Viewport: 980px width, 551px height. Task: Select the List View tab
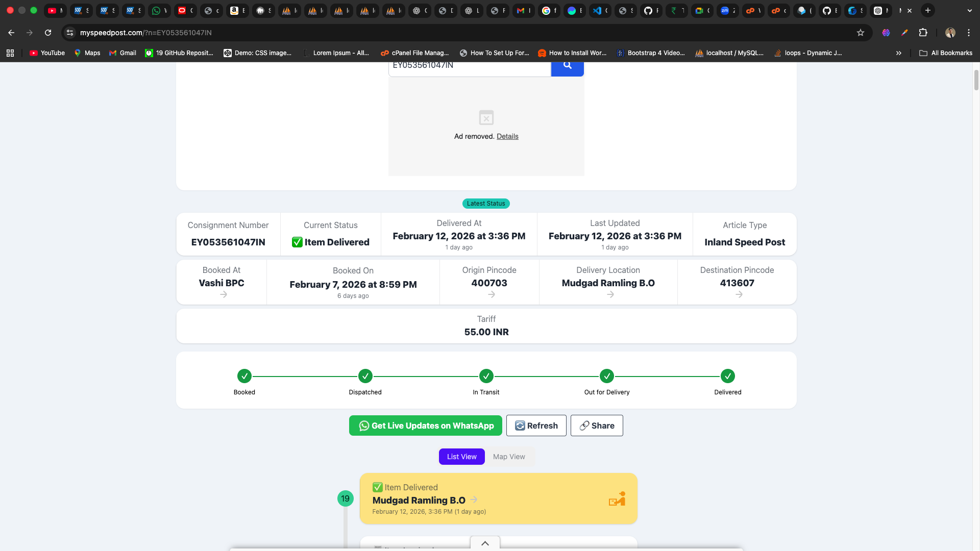pos(461,457)
